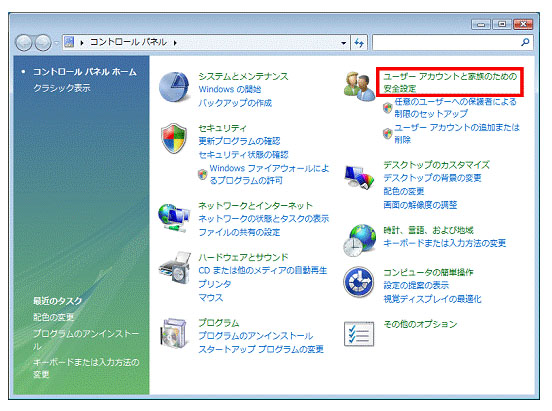
Task: Click キーボードまたは入力方法の変更 in the main pane
Action: click(444, 243)
